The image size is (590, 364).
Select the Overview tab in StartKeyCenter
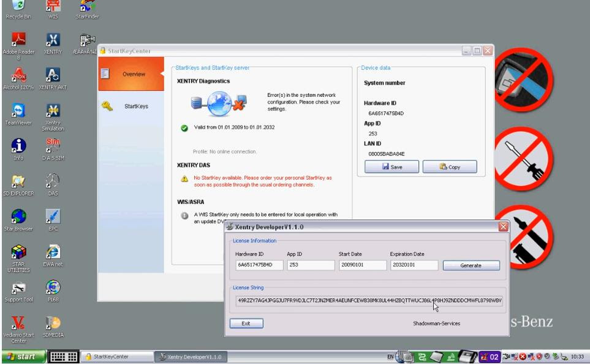pos(131,74)
